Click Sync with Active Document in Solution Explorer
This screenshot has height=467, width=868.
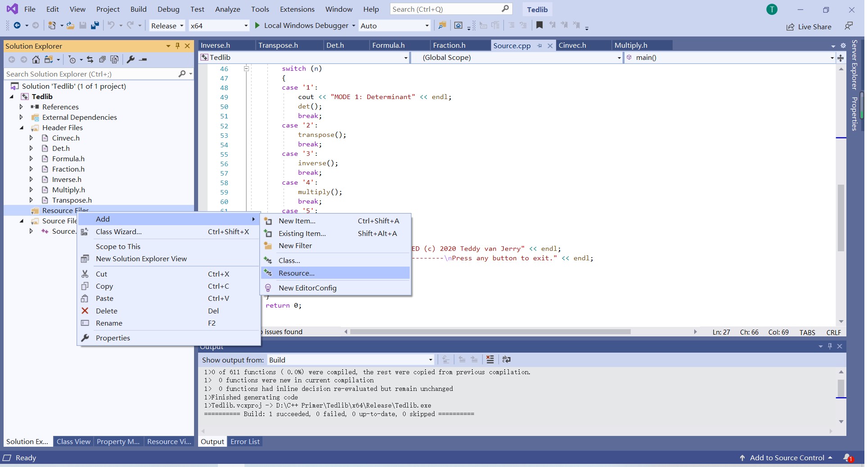coord(90,59)
